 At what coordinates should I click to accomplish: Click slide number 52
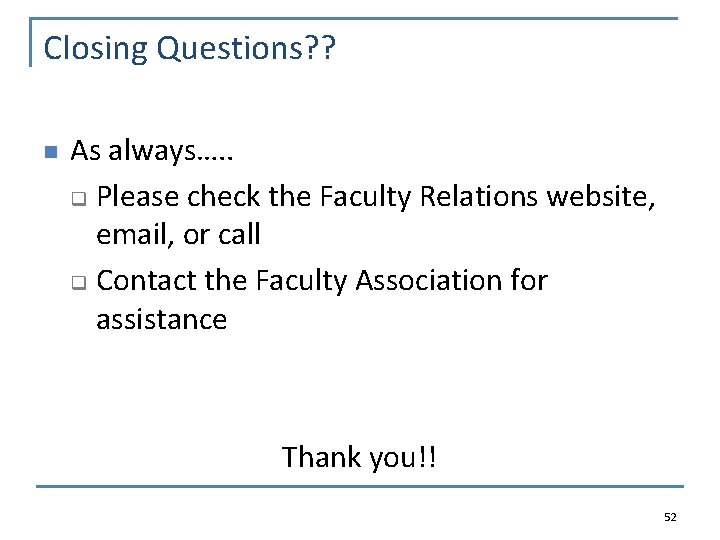(x=670, y=518)
